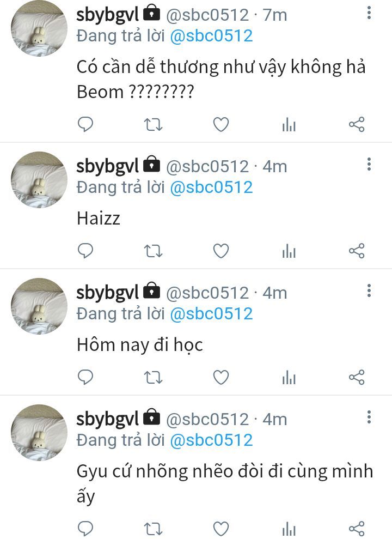This screenshot has height=539, width=392.
Task: Share the 'Có cần dễ thương' tweet
Action: (x=356, y=125)
